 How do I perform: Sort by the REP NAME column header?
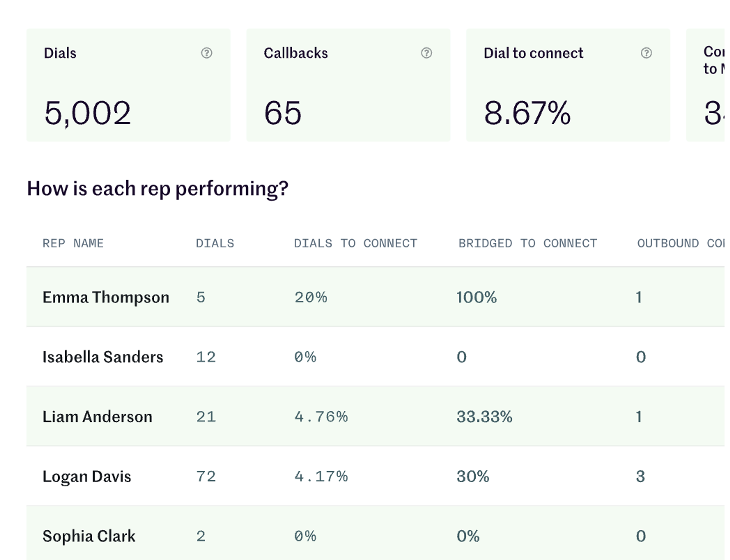(73, 243)
